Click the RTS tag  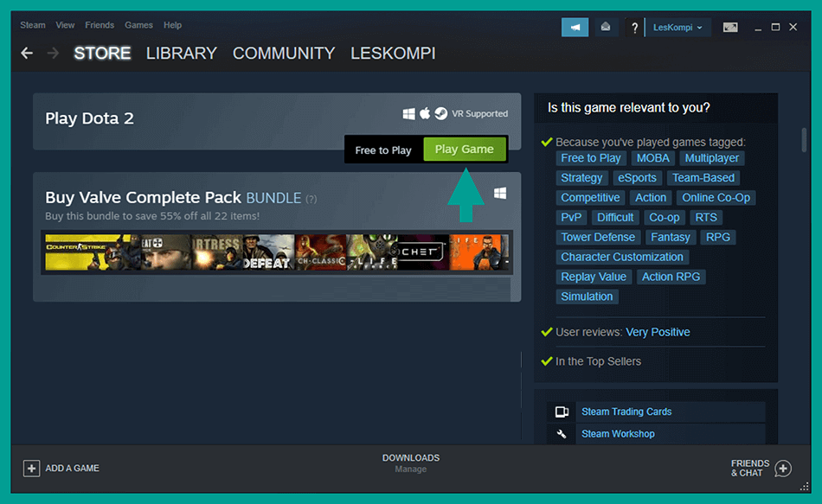[706, 218]
